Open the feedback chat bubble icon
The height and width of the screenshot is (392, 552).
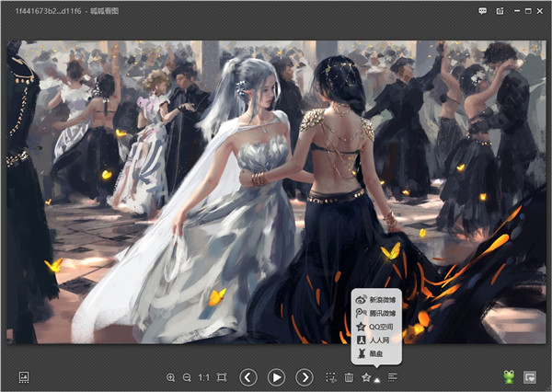tap(482, 11)
